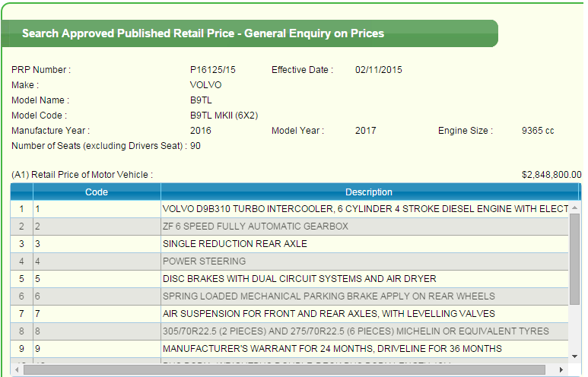Viewport: 588px width, 377px height.
Task: Click horizontal scrollbar right arrow
Action: coord(561,369)
